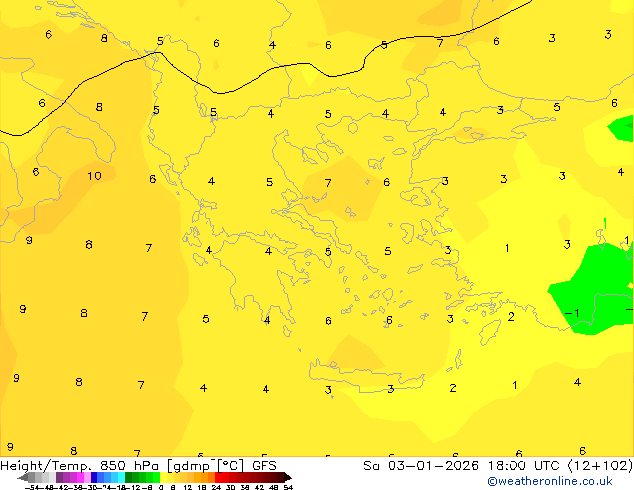Click the dark maroon arrow ending the legend

click(x=288, y=477)
